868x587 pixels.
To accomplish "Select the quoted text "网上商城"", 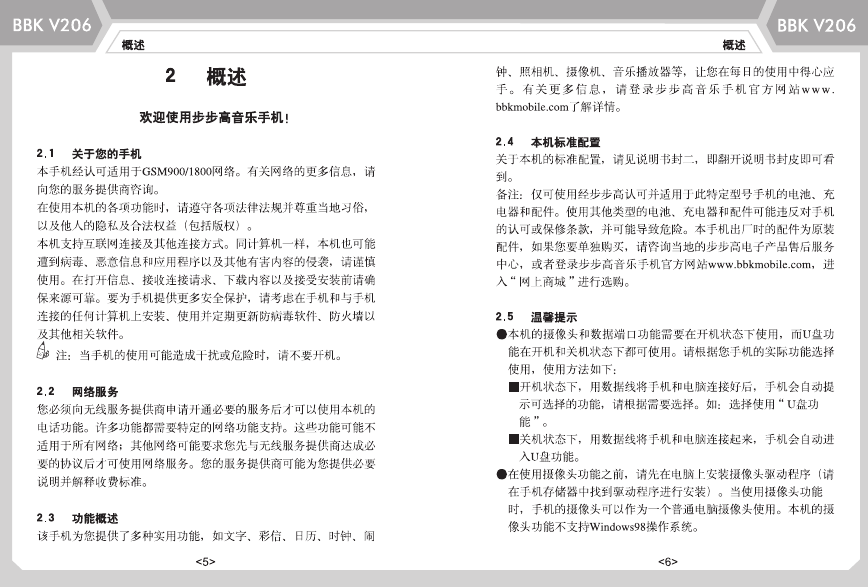I will 542,282.
